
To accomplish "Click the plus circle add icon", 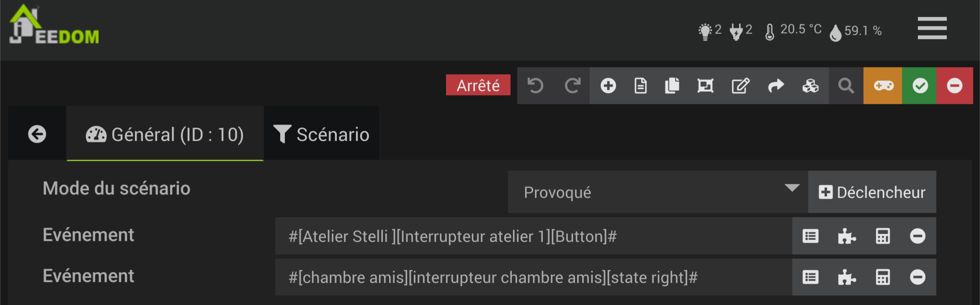I will (x=608, y=86).
